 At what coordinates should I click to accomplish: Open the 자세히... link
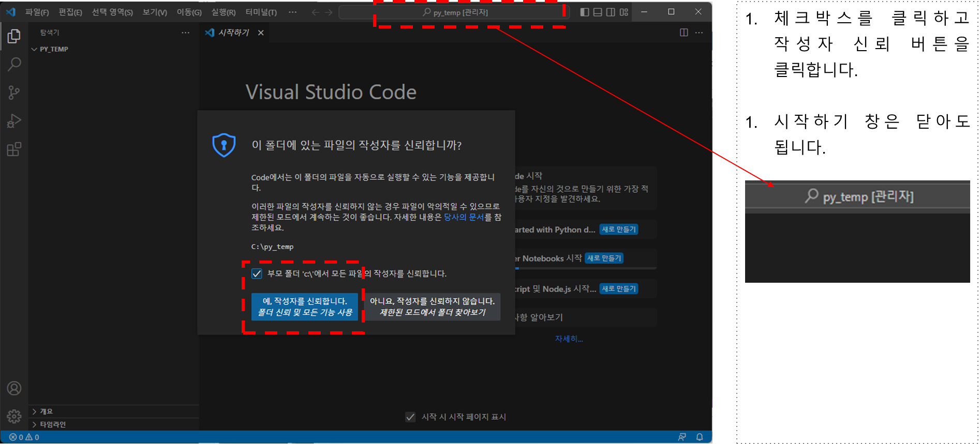(x=569, y=339)
